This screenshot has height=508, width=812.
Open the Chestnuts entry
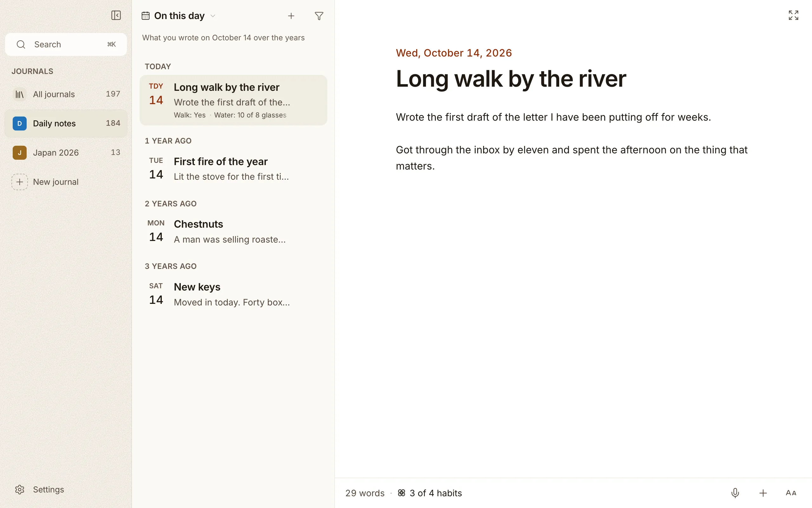233,231
